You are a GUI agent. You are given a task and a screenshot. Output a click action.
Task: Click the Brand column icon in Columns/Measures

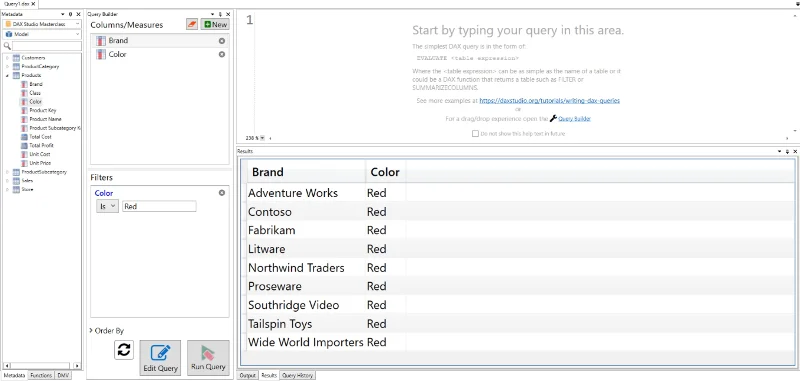coord(101,41)
